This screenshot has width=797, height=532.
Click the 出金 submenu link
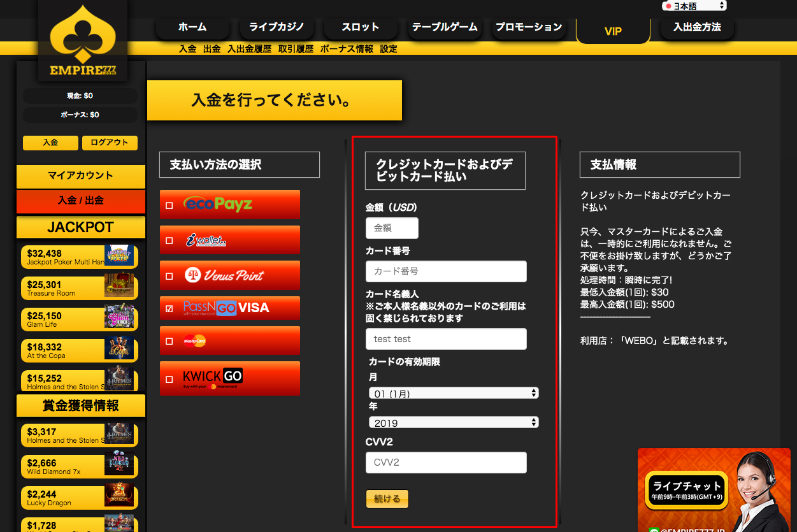(212, 49)
